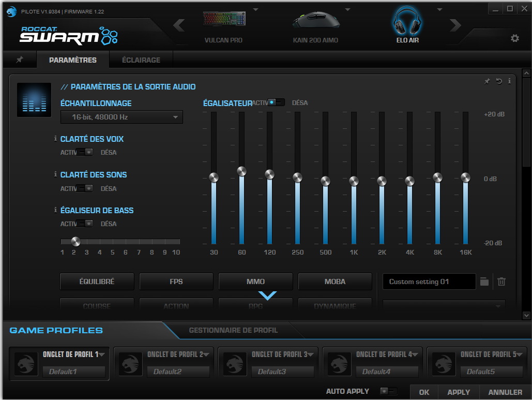The height and width of the screenshot is (400, 532).
Task: Click the 60 Hz equalizer slider handle
Action: pos(241,171)
